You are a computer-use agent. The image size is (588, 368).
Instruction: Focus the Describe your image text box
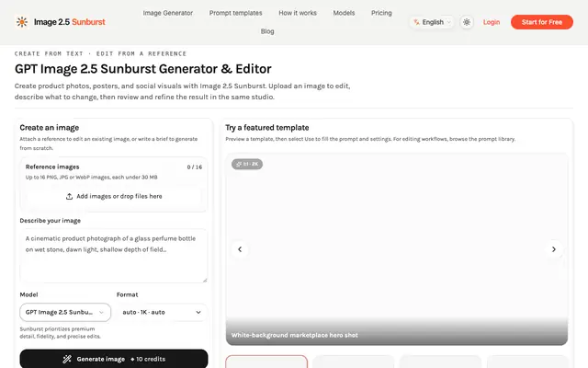pyautogui.click(x=114, y=256)
